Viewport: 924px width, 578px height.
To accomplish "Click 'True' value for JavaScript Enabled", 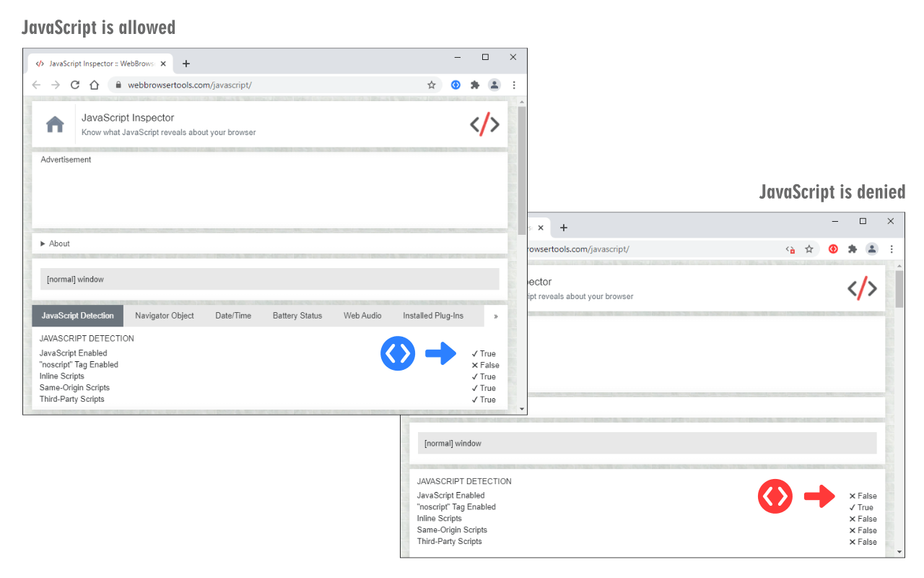I will point(484,354).
